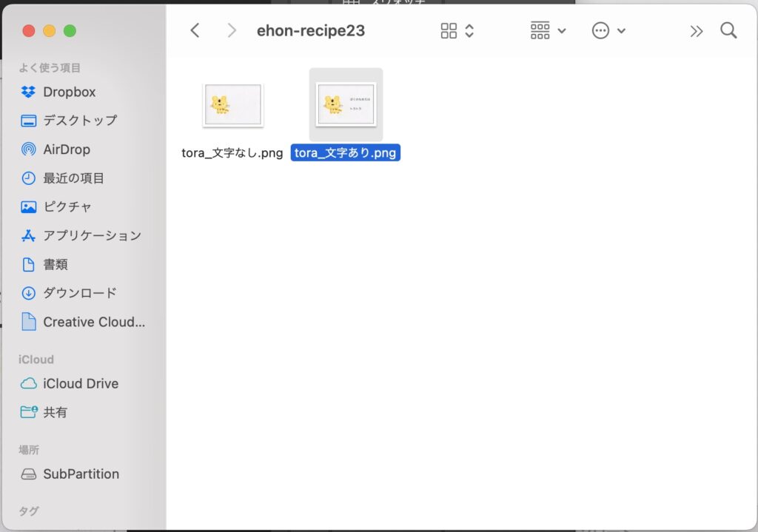Click the Finder back navigation arrow
Screen dimensions: 758x532
(x=195, y=30)
